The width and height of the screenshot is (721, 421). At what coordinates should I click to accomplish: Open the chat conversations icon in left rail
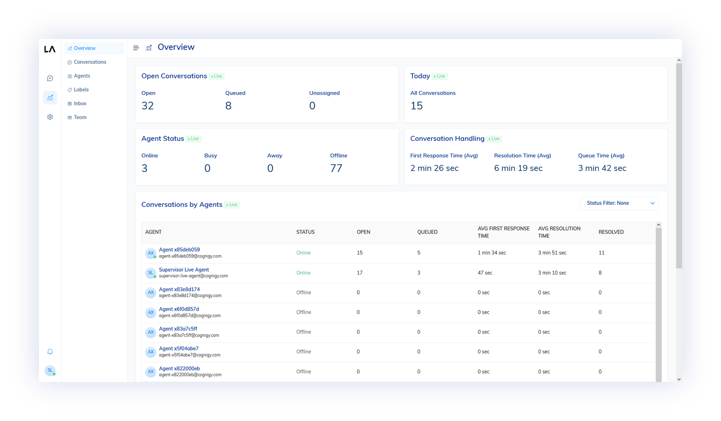(x=50, y=78)
